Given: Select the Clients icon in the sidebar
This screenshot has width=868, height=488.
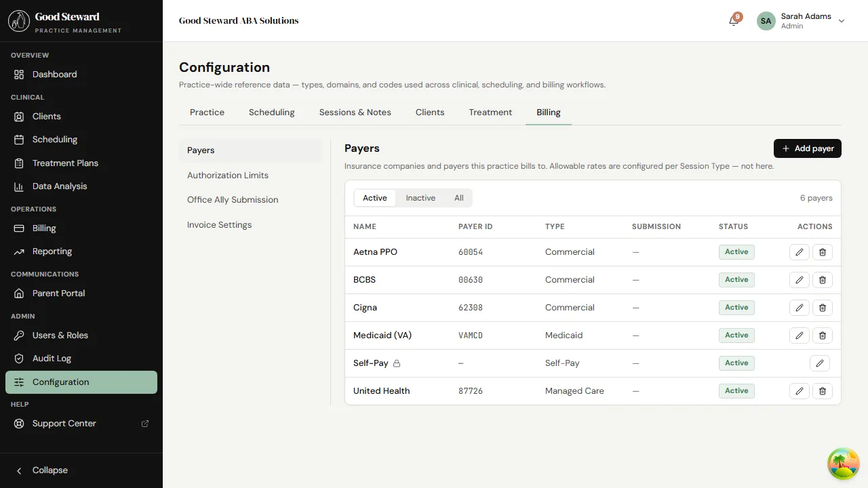Looking at the screenshot, I should tap(20, 116).
